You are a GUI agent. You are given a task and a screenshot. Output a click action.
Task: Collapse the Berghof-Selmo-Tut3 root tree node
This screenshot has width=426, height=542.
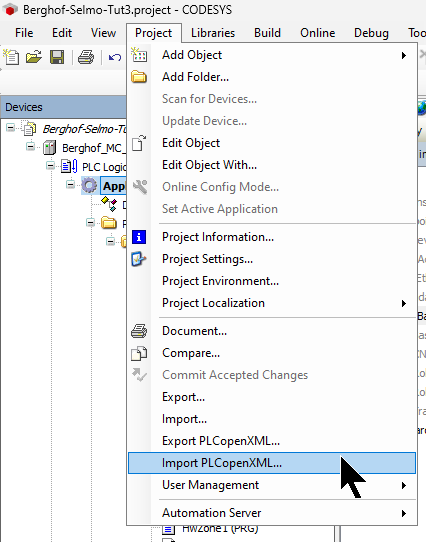pyautogui.click(x=10, y=128)
